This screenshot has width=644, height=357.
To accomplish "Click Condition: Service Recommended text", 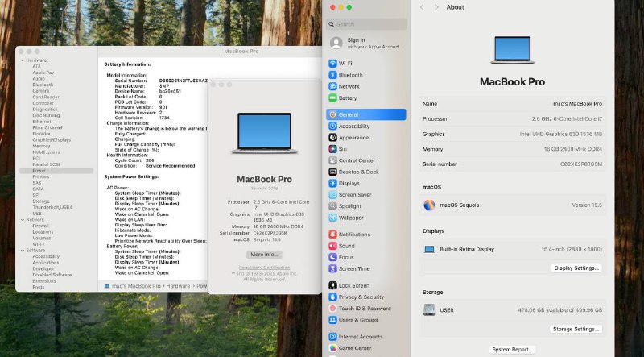I will tap(155, 166).
